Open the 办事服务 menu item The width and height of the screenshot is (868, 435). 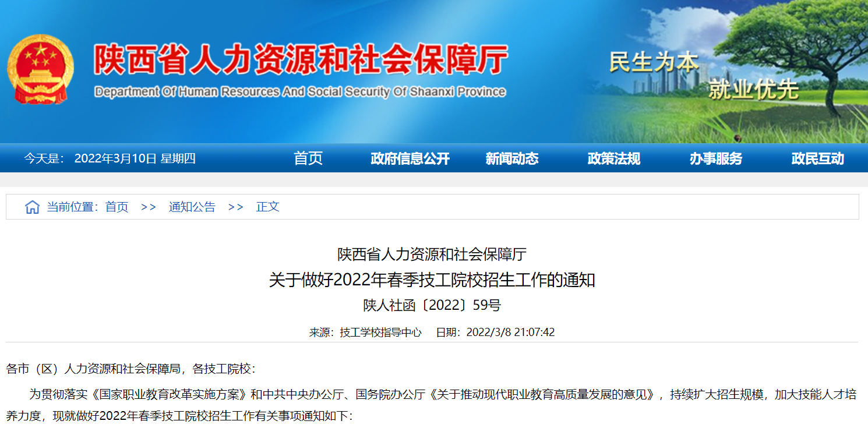click(715, 158)
